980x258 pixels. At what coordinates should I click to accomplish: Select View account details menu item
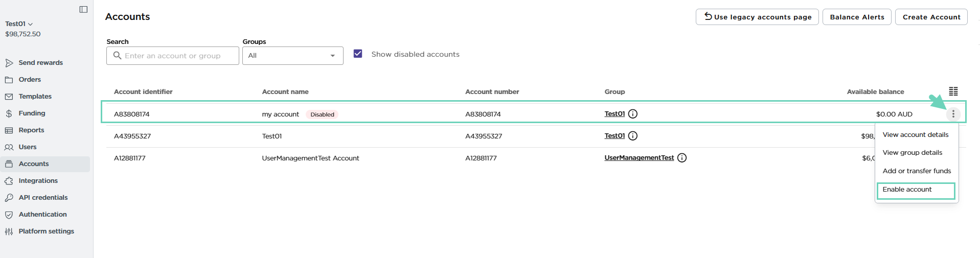click(915, 135)
